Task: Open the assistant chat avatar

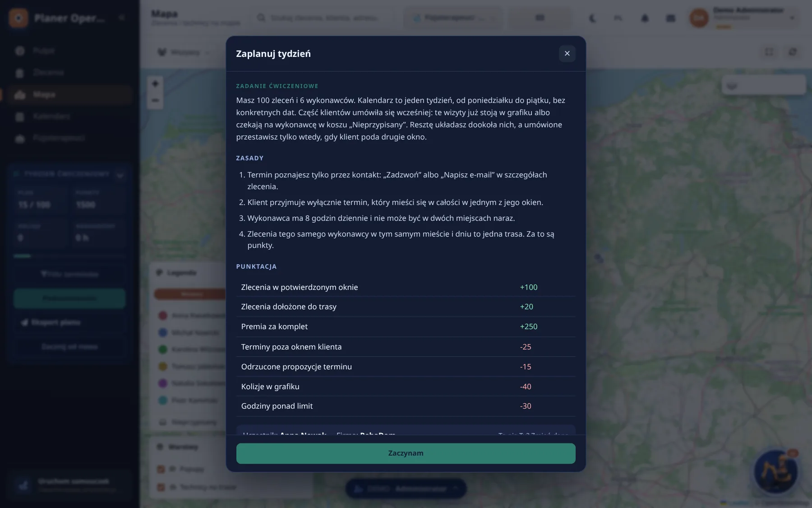Action: click(776, 472)
